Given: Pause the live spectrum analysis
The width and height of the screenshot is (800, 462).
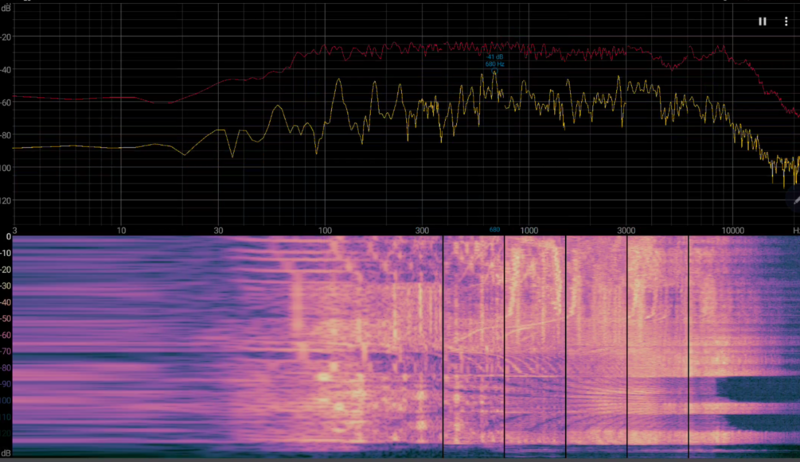Looking at the screenshot, I should click(x=762, y=21).
